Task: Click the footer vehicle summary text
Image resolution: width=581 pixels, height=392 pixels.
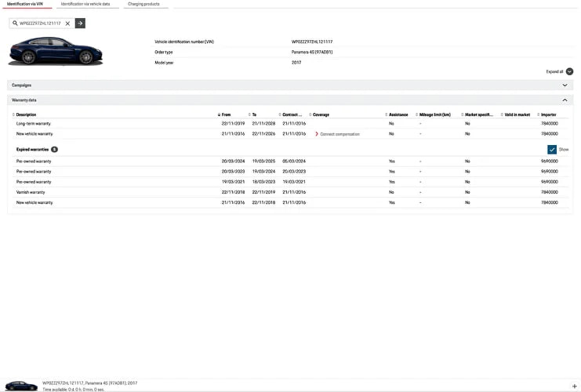Action: [89, 383]
